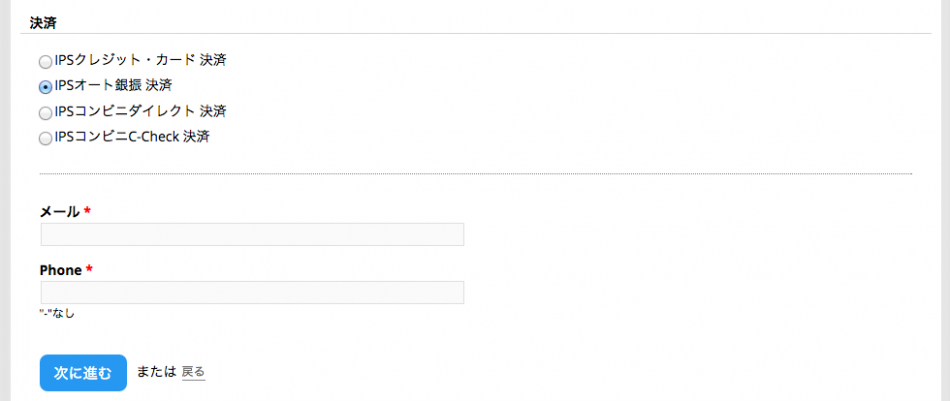
Task: Click the Phone field label
Action: coord(60,270)
